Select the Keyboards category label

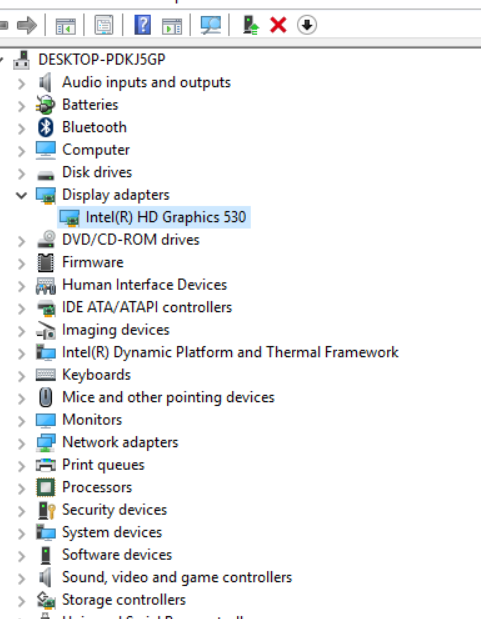[x=96, y=375]
